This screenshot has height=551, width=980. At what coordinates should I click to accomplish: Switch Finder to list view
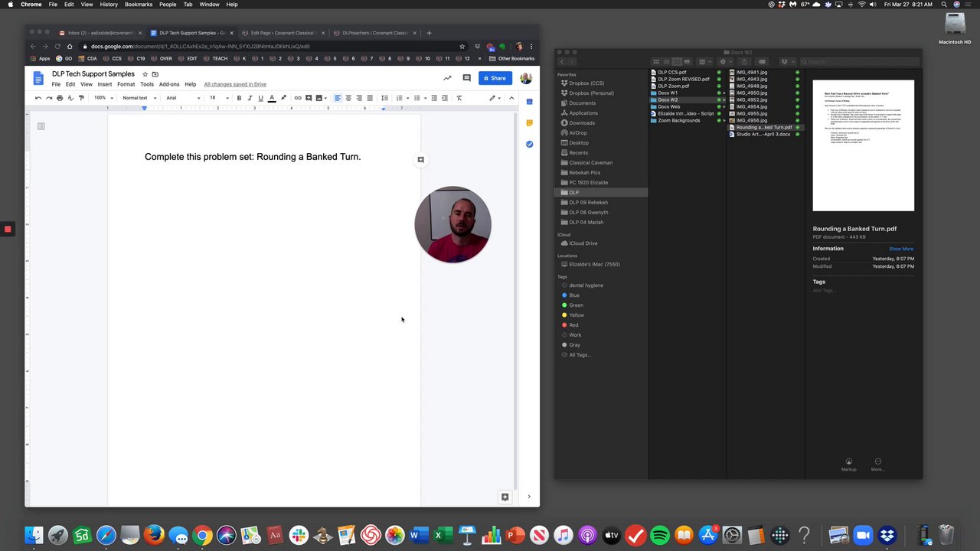[x=666, y=62]
